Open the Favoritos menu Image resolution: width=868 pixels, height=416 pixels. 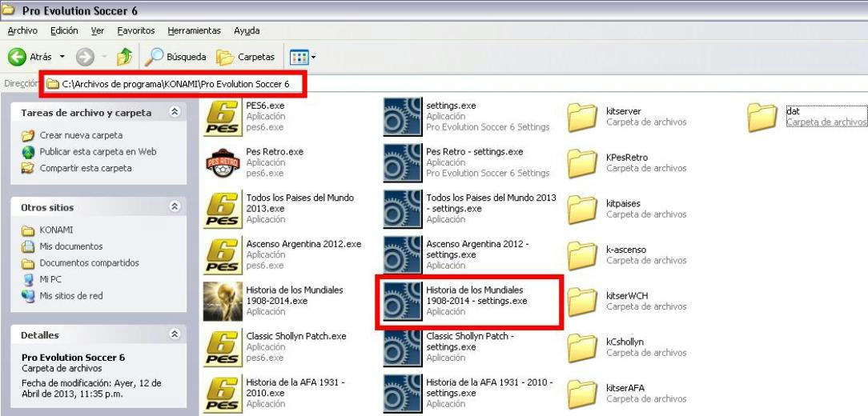point(136,31)
